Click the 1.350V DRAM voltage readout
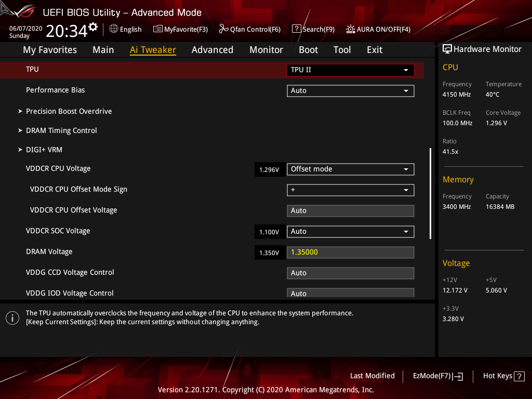The image size is (532, 399). pyautogui.click(x=269, y=253)
